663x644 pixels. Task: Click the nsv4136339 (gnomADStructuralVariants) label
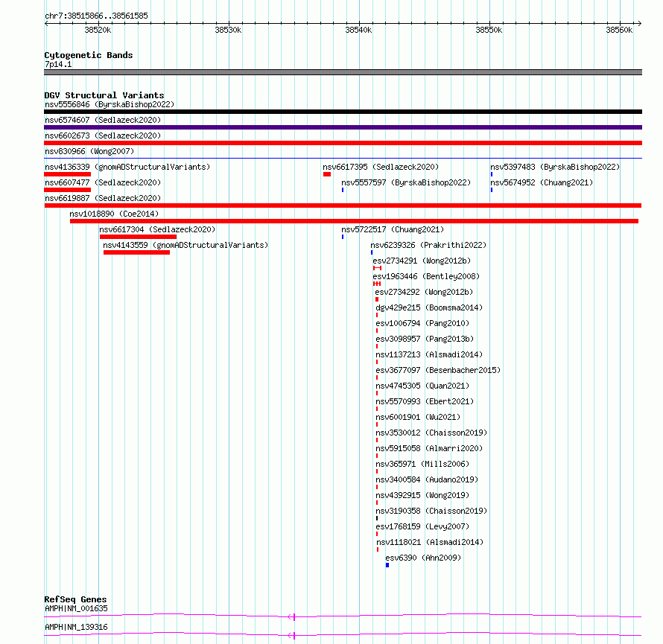click(x=127, y=167)
